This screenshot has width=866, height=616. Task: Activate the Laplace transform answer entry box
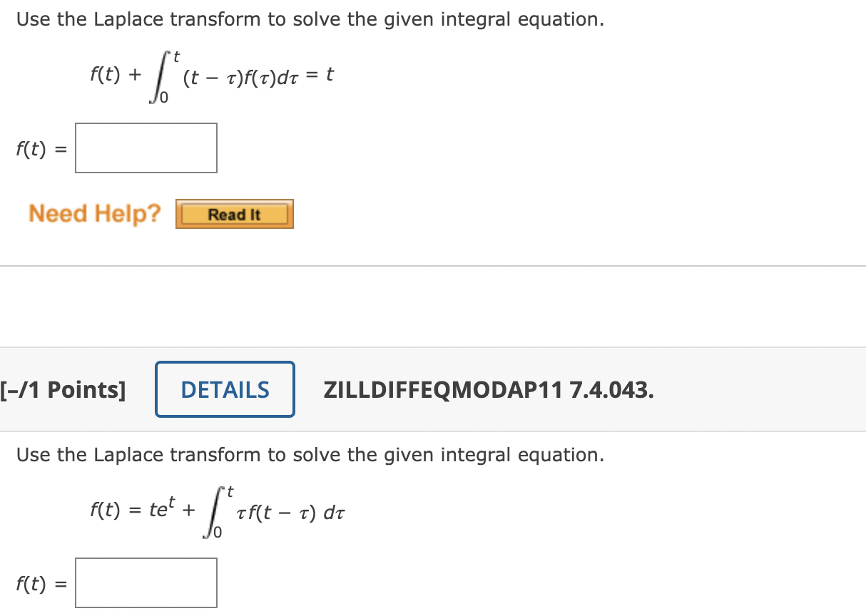pyautogui.click(x=146, y=148)
